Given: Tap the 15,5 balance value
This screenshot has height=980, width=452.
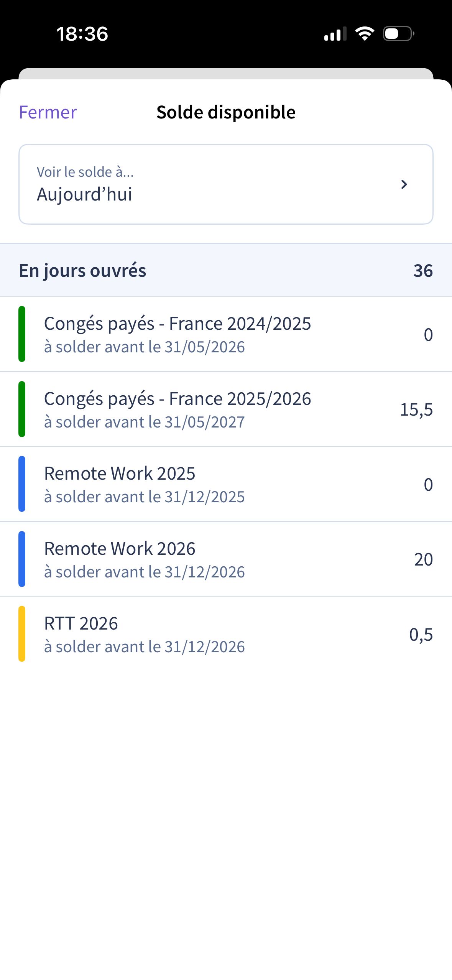Looking at the screenshot, I should 416,409.
